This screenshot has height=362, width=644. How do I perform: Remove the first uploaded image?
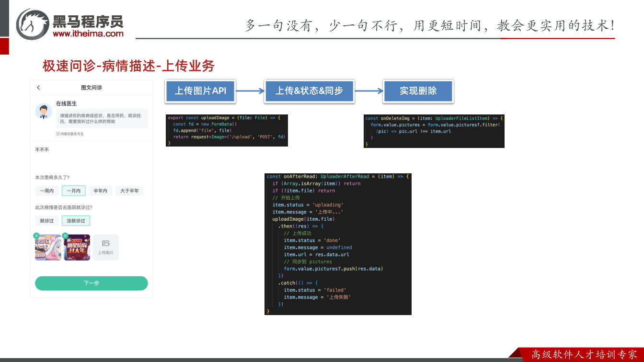36,236
